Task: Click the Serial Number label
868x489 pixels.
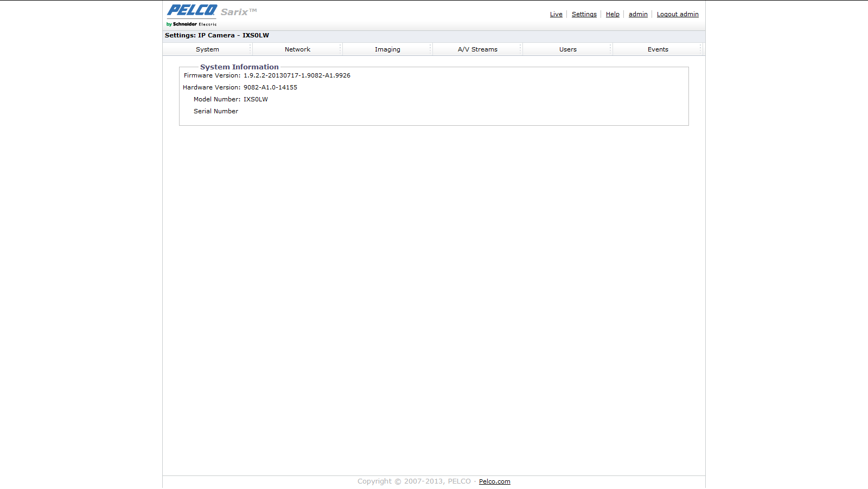Action: (x=216, y=111)
